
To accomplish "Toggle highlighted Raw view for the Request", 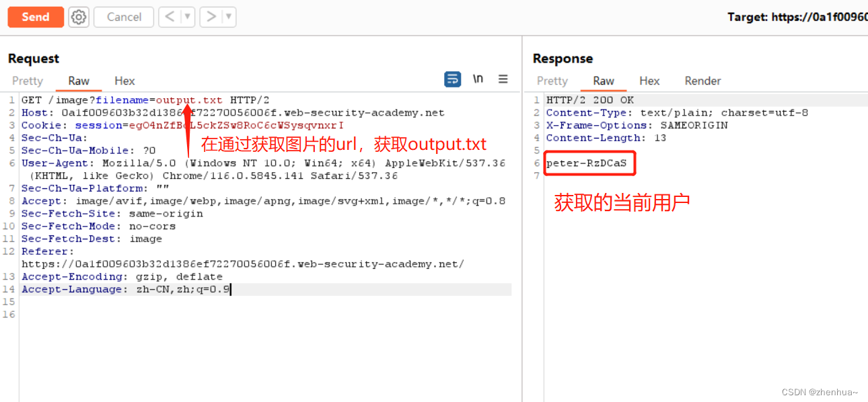I will pos(78,81).
